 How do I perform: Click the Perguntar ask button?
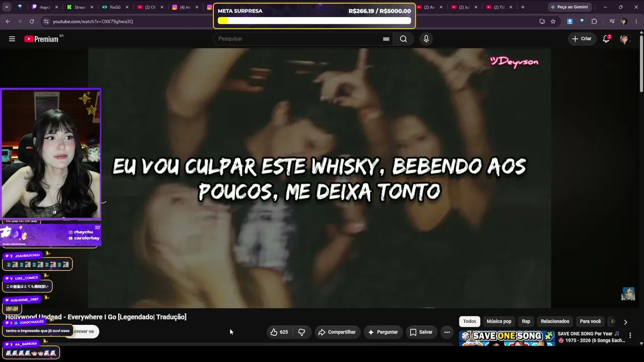383,332
